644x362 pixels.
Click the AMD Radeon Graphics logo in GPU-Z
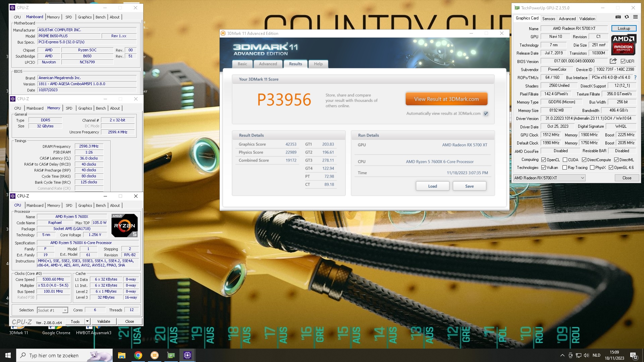click(624, 45)
